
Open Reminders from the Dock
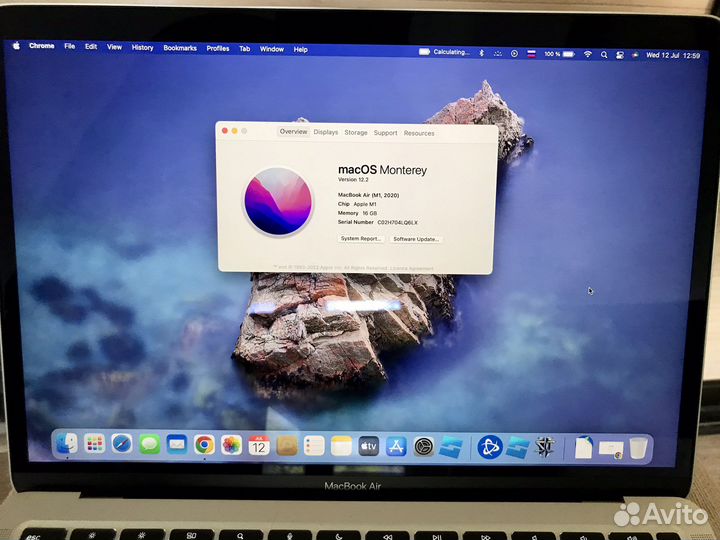point(314,446)
